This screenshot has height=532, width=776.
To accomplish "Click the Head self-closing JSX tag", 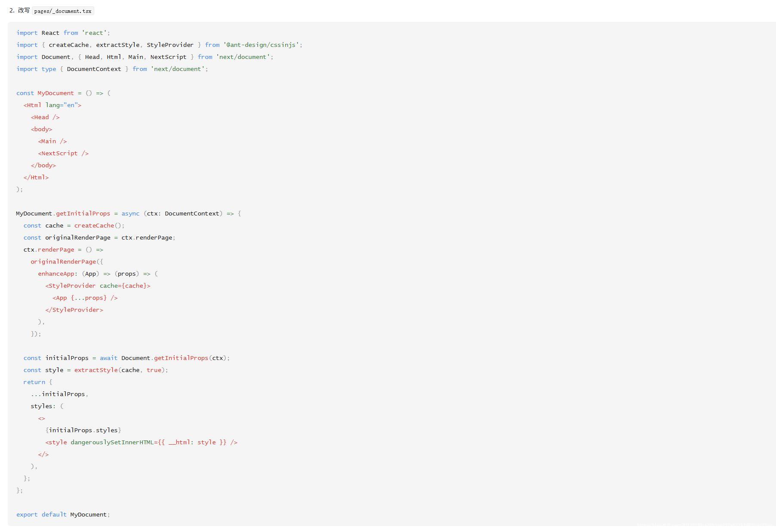I will point(45,117).
